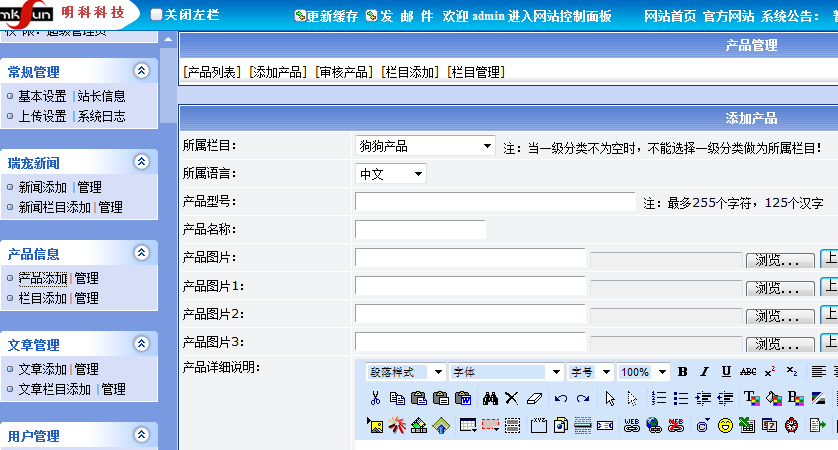This screenshot has height=450, width=838.
Task: Open the 字体 font dropdown
Action: point(506,372)
